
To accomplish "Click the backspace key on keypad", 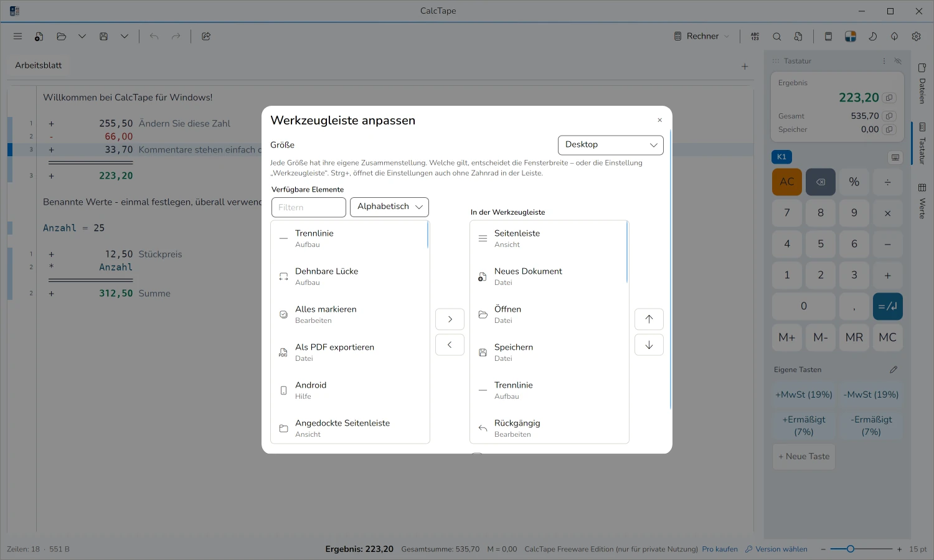I will click(x=821, y=182).
